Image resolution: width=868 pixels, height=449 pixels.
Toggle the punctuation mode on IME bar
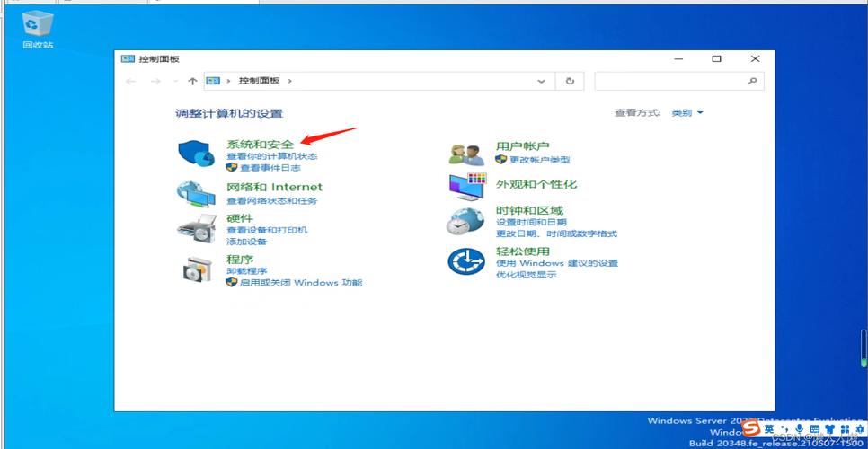coord(784,428)
